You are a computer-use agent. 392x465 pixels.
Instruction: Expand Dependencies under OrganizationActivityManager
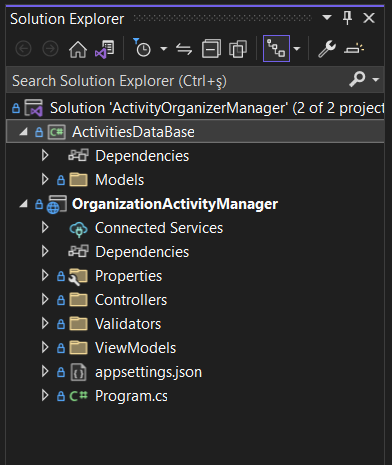pyautogui.click(x=45, y=251)
